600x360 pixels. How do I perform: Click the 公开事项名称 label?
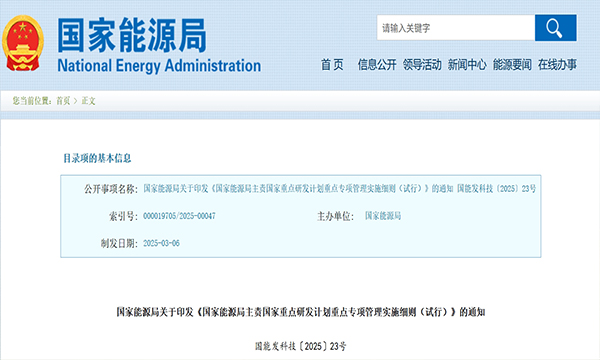[x=111, y=189]
